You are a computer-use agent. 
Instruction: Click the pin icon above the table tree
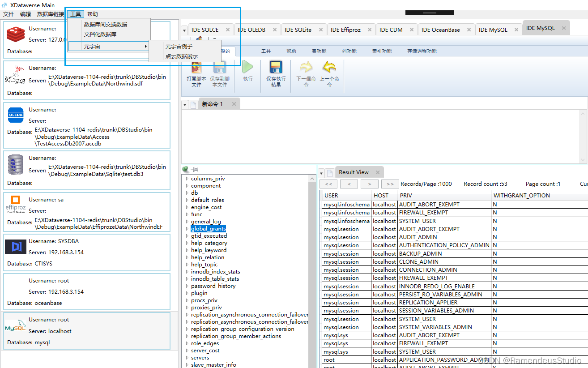195,169
